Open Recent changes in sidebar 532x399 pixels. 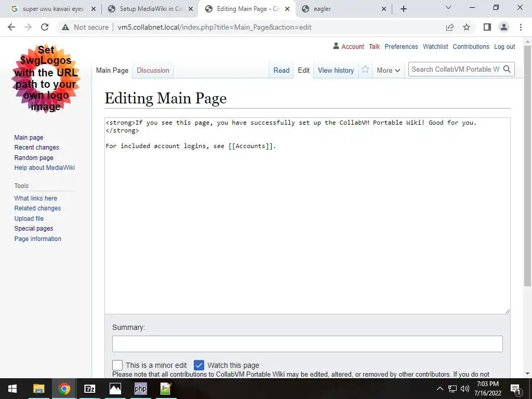tap(37, 147)
